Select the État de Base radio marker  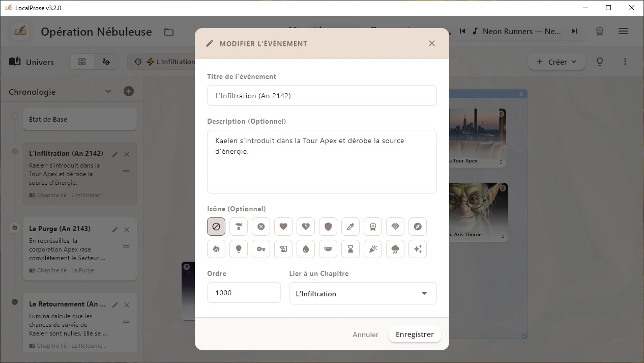[x=15, y=116]
